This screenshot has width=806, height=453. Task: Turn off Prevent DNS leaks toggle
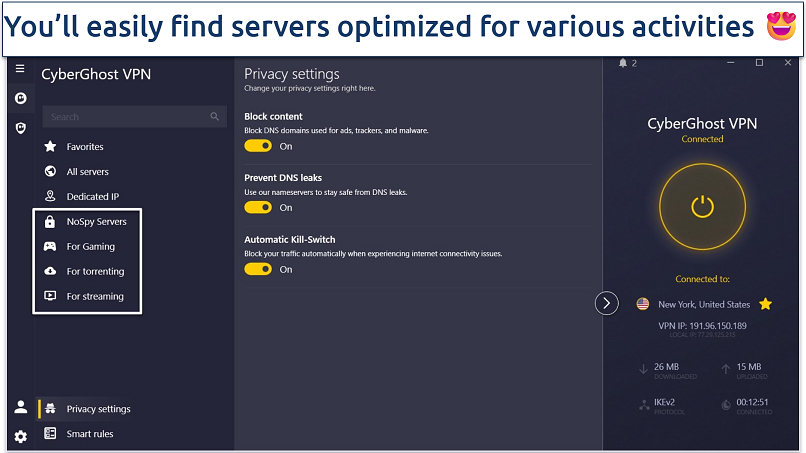[x=258, y=207]
